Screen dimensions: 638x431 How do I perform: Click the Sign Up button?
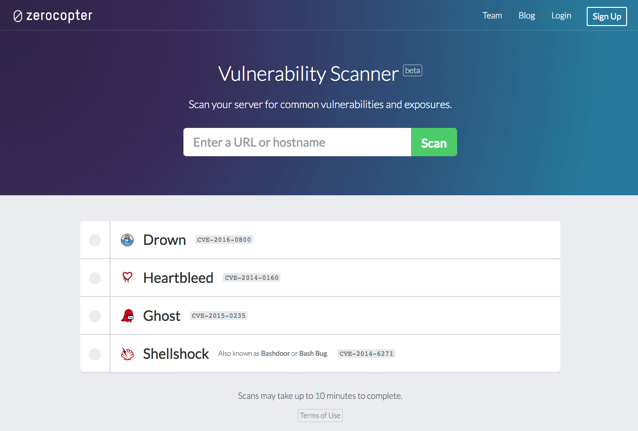pyautogui.click(x=606, y=16)
